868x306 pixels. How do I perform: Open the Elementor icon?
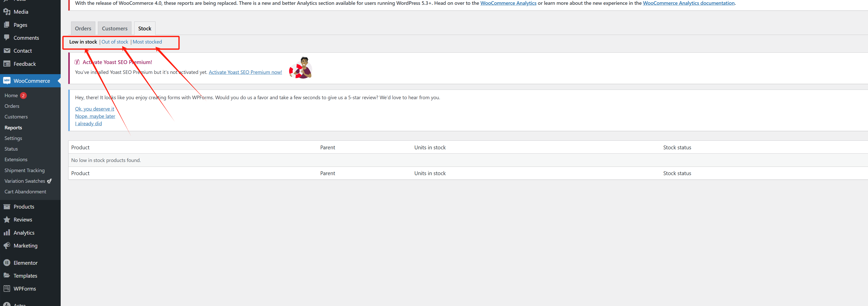point(7,262)
